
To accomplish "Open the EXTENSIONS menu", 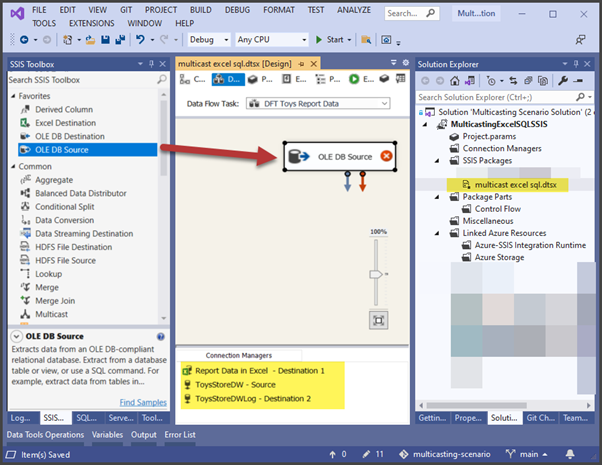I will click(92, 23).
